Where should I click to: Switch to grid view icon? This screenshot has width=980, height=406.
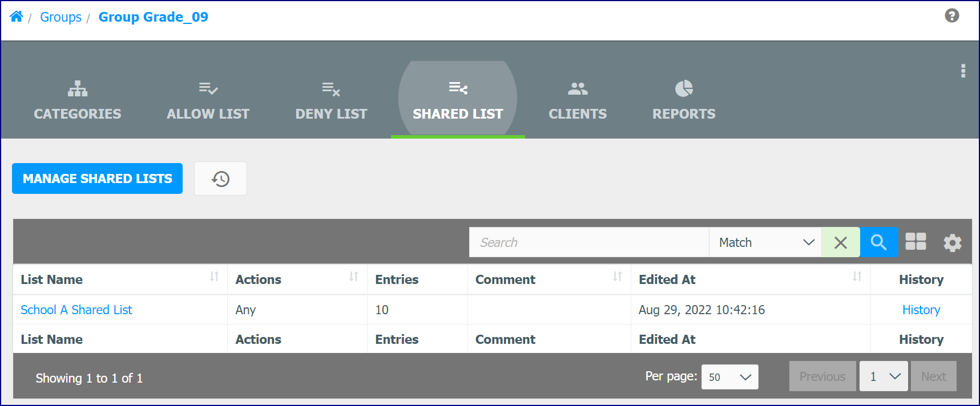coord(916,242)
